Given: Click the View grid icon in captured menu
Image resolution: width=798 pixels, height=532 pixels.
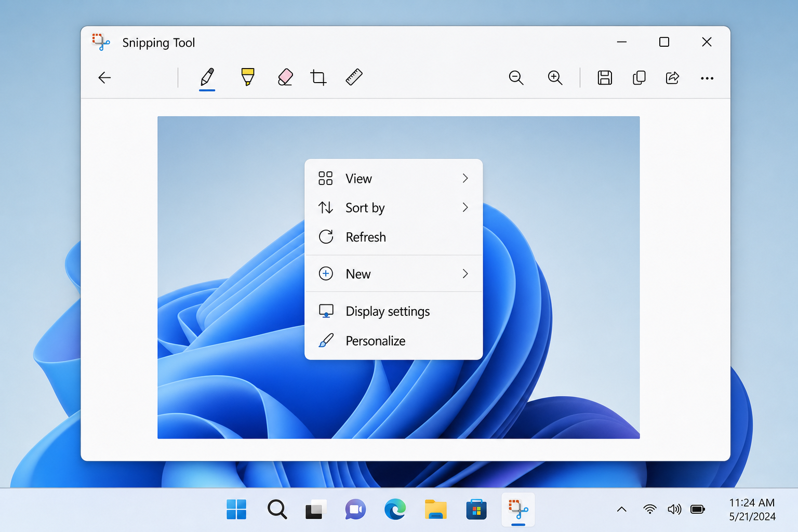Looking at the screenshot, I should [x=326, y=178].
